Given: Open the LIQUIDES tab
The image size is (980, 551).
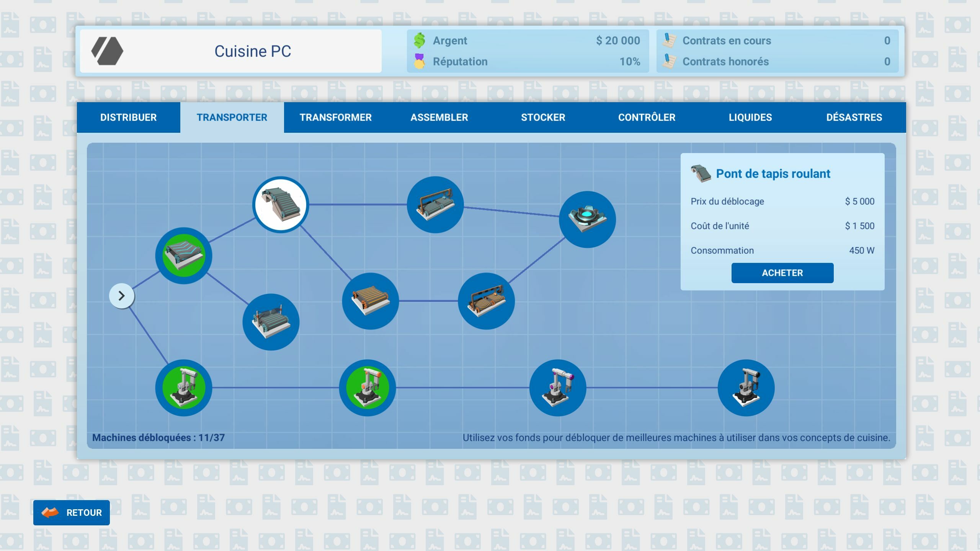Looking at the screenshot, I should coord(750,117).
